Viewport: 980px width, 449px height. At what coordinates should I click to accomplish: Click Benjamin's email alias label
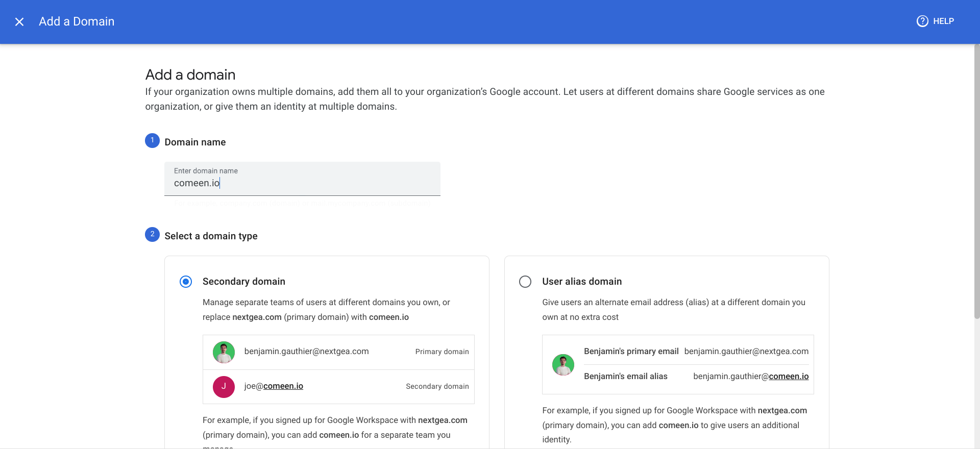coord(625,377)
